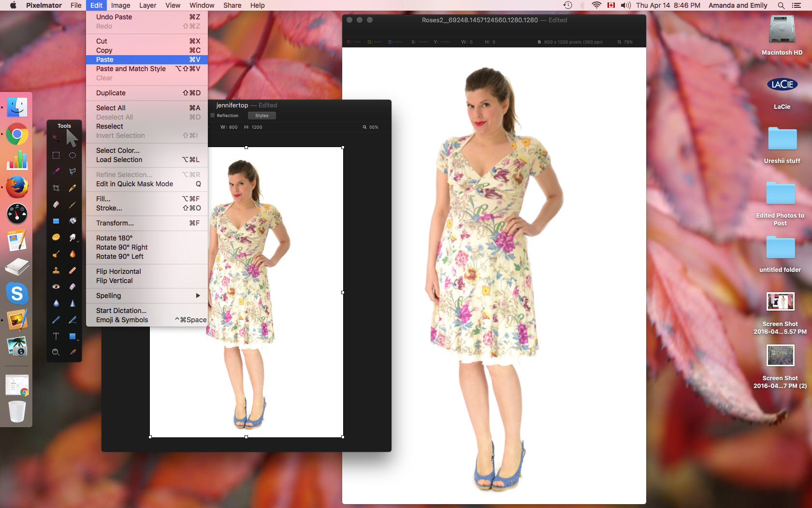Image resolution: width=812 pixels, height=508 pixels.
Task: Select the Crop tool
Action: tap(56, 188)
